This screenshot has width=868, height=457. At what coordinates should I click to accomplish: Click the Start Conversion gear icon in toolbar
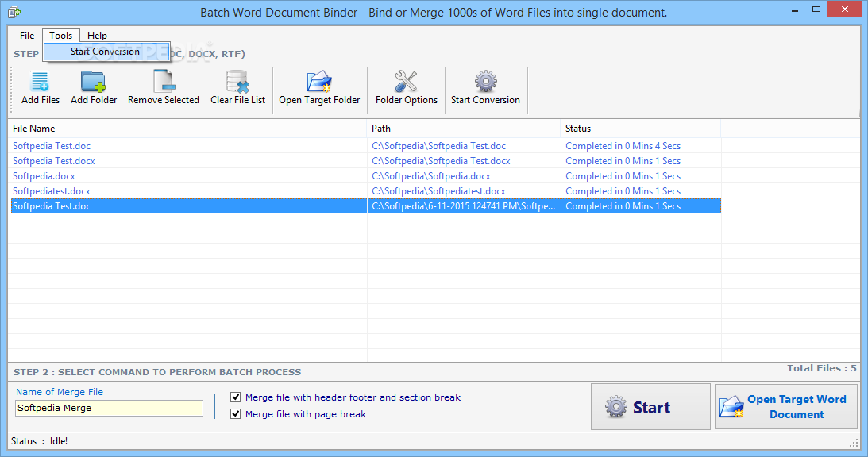pyautogui.click(x=485, y=82)
